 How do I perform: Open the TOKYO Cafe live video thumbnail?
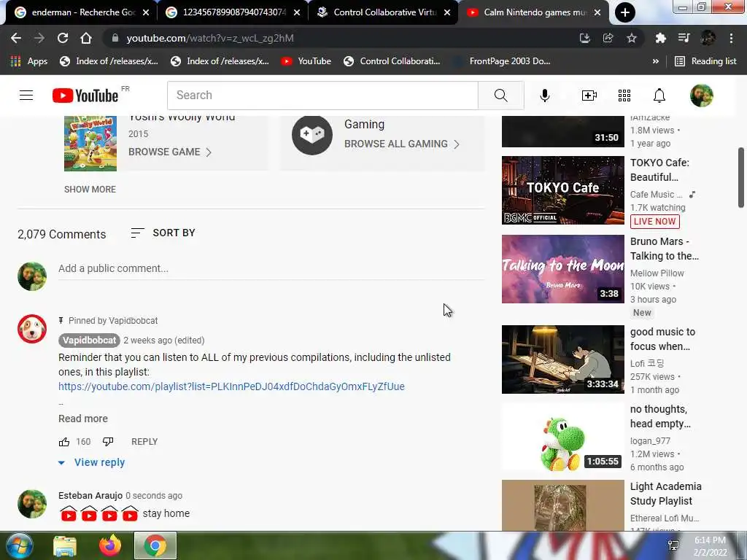(x=562, y=190)
